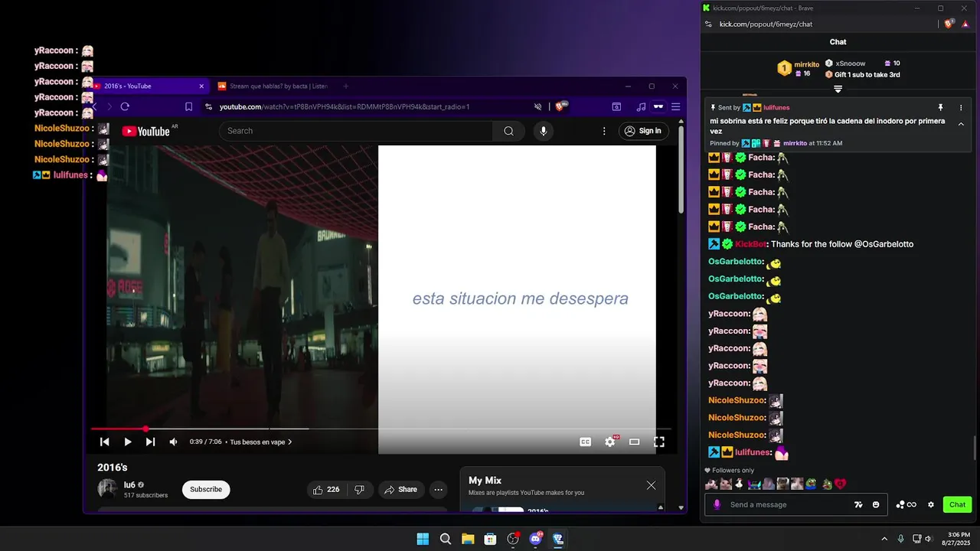This screenshot has width=980, height=551.
Task: Open lulifunes profile from pinned message
Action: (776, 108)
